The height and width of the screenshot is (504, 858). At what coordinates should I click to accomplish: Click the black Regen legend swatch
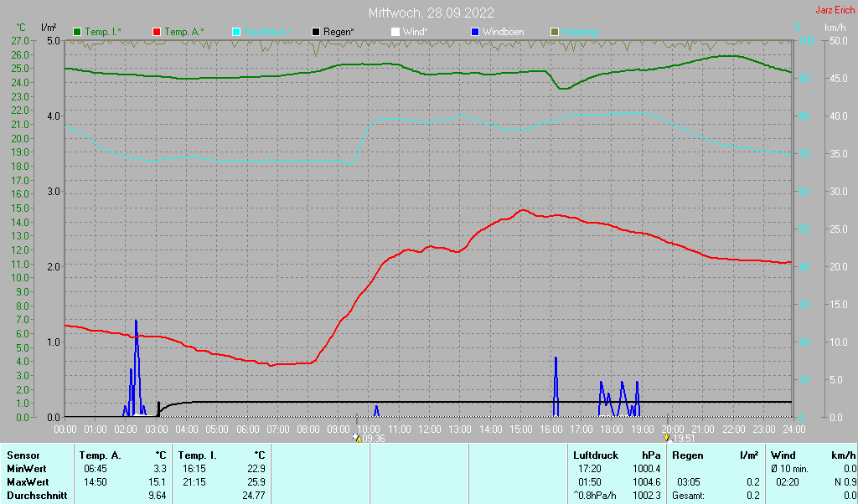point(316,33)
